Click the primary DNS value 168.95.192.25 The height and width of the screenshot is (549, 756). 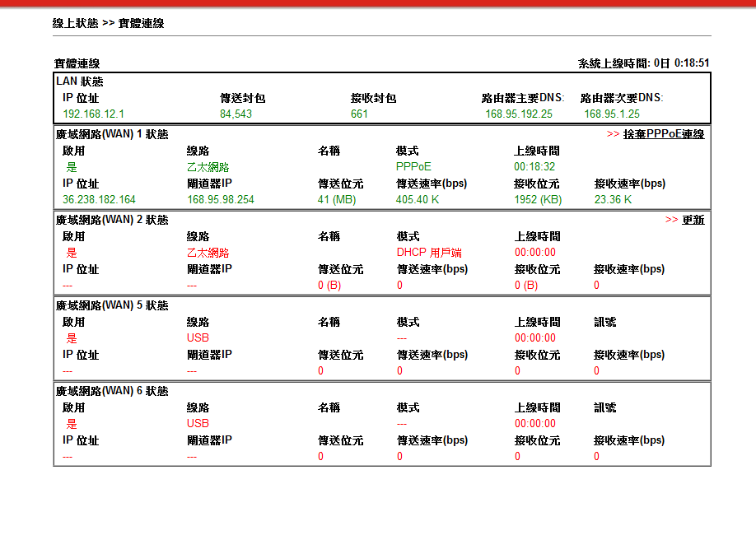(x=518, y=114)
